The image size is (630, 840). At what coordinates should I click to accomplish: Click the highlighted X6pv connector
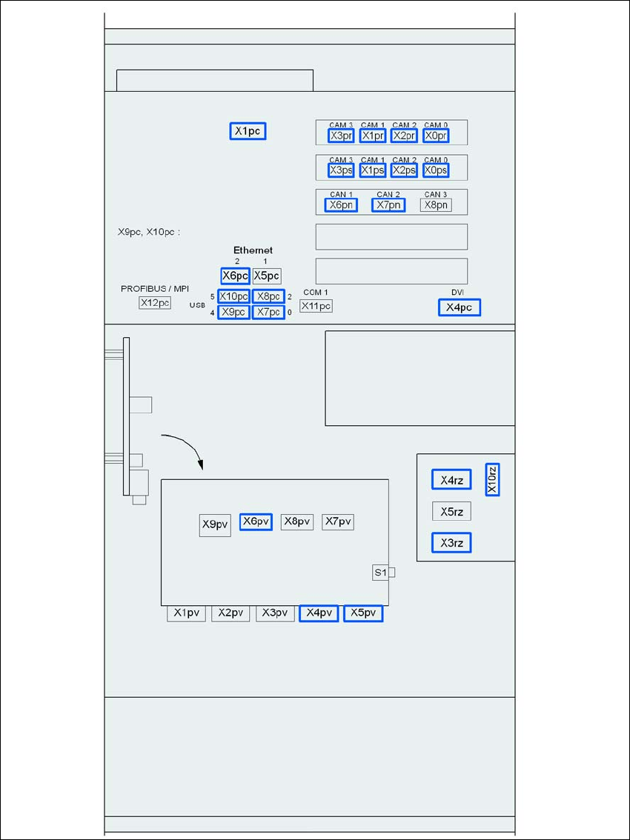click(x=256, y=521)
